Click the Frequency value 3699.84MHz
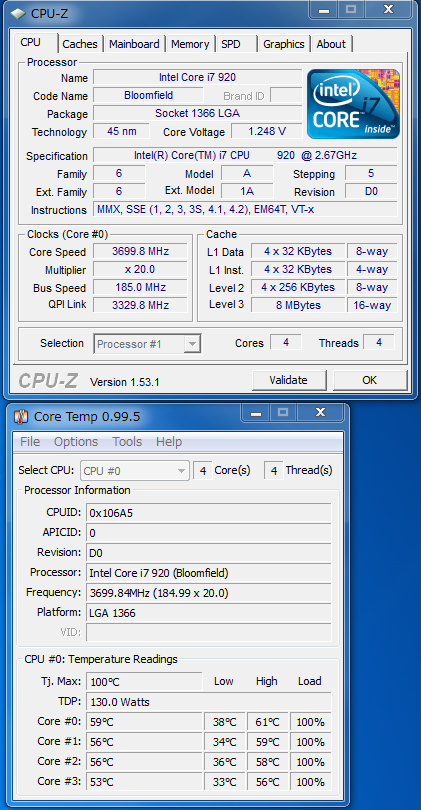 (x=209, y=593)
